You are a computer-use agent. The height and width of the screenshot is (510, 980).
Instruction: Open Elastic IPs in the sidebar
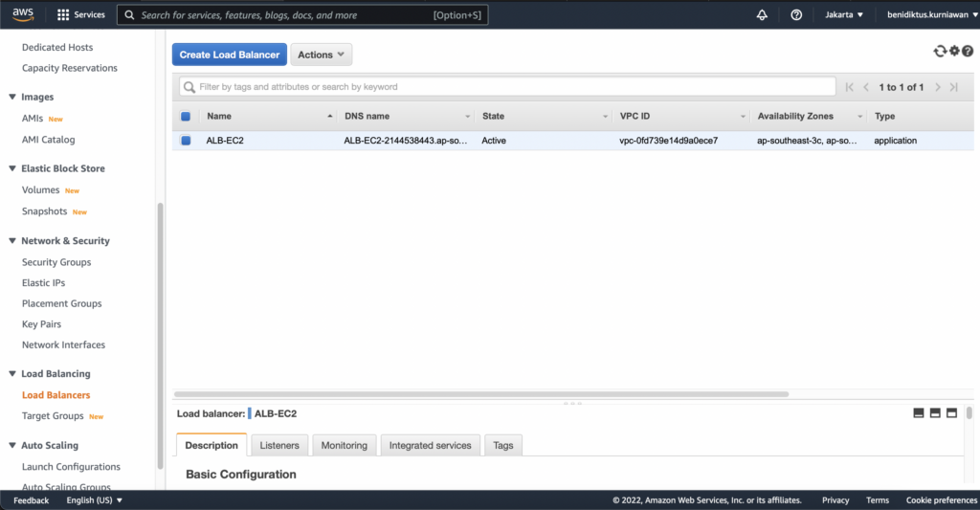(x=43, y=282)
